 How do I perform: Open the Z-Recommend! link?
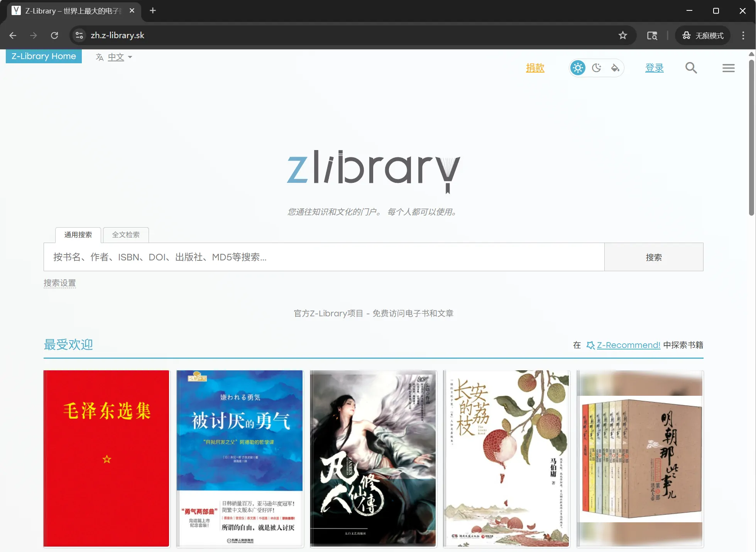pyautogui.click(x=629, y=345)
